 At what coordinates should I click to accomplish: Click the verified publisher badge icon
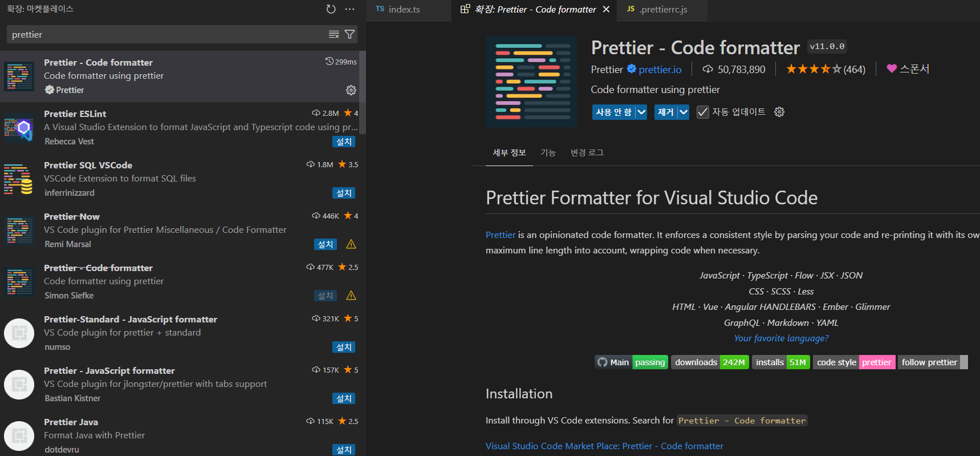point(632,69)
